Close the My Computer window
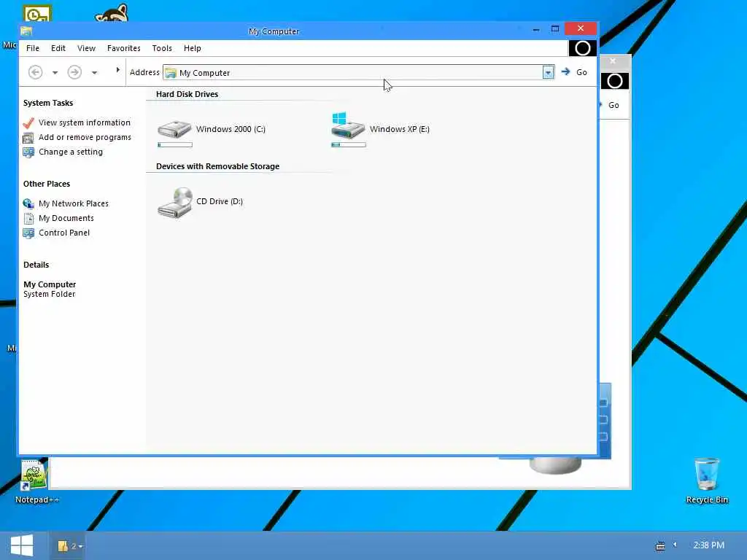The width and height of the screenshot is (747, 560). pyautogui.click(x=581, y=28)
